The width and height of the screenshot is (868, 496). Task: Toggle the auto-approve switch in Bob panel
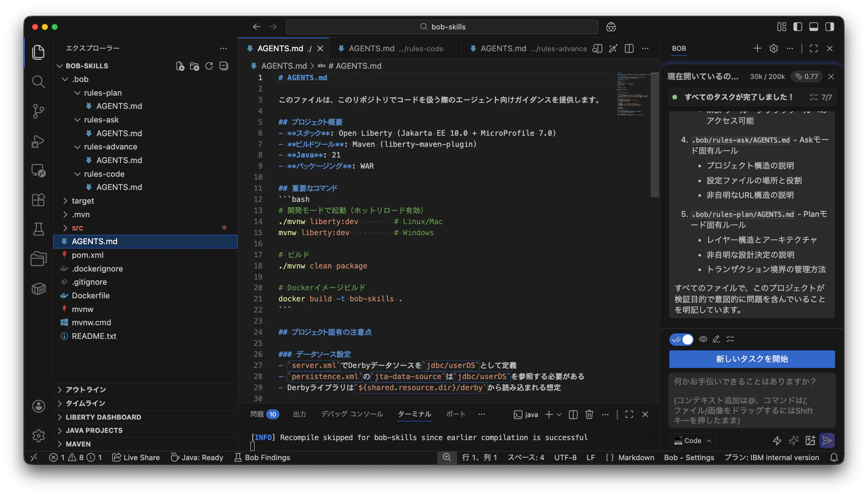tap(681, 339)
